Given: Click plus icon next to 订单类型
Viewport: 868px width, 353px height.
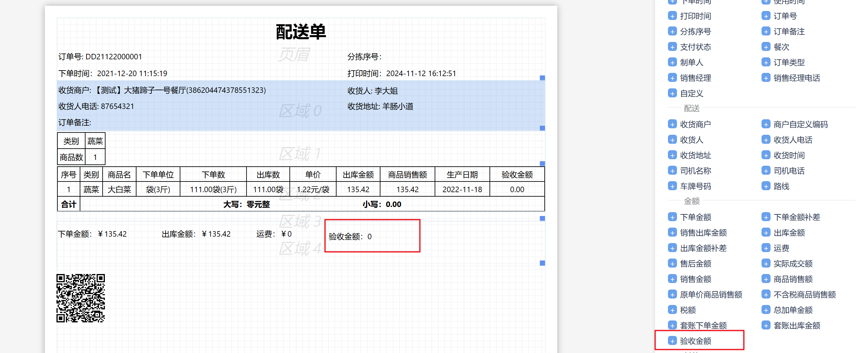Looking at the screenshot, I should (x=766, y=62).
